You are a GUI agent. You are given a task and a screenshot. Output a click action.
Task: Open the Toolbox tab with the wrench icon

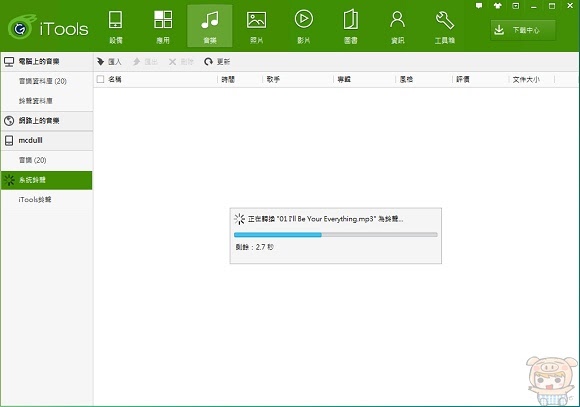[x=445, y=26]
